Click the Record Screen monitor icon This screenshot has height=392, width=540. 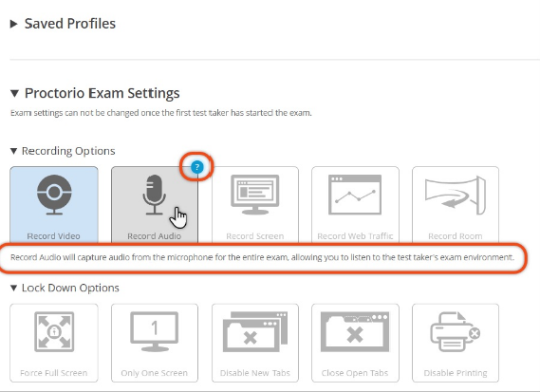click(255, 195)
